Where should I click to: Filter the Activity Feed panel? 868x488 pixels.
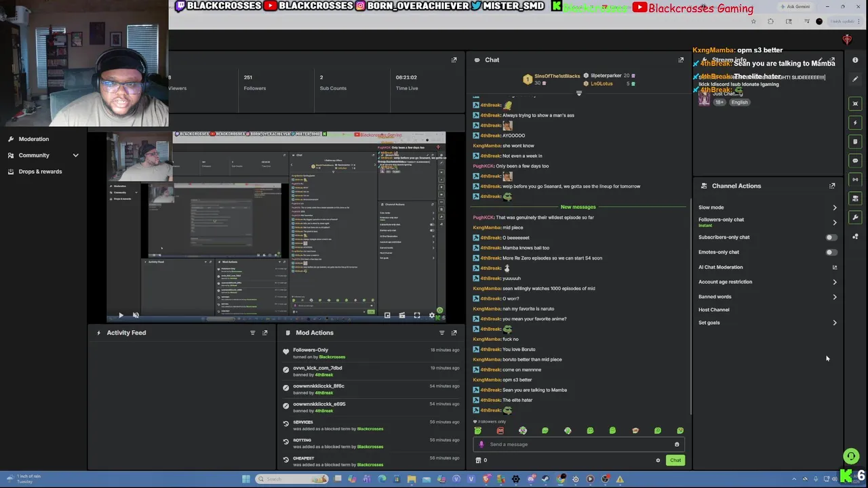(x=253, y=333)
